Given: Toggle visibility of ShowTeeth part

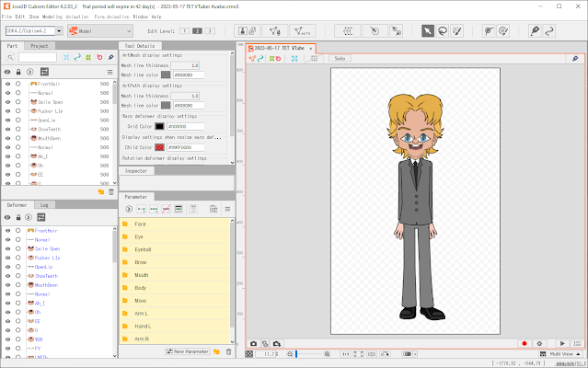Looking at the screenshot, I should point(7,130).
